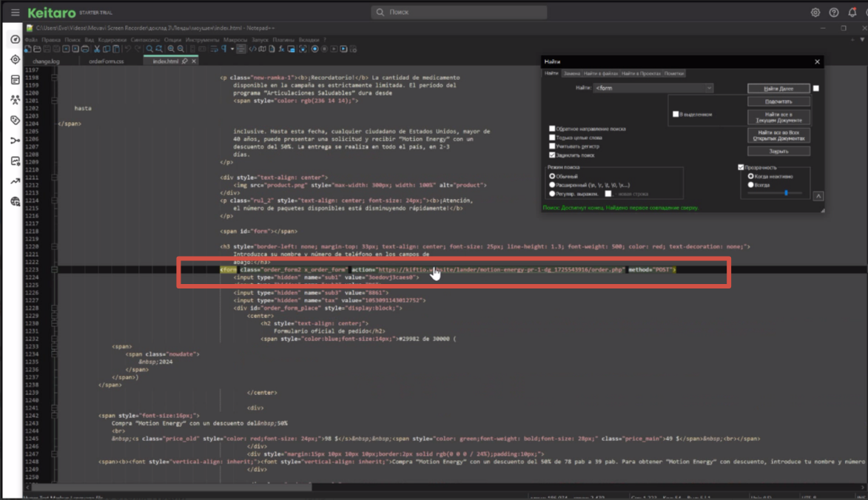Viewport: 868px width, 500px height.
Task: Adjust the transparency slider handle
Action: click(786, 193)
